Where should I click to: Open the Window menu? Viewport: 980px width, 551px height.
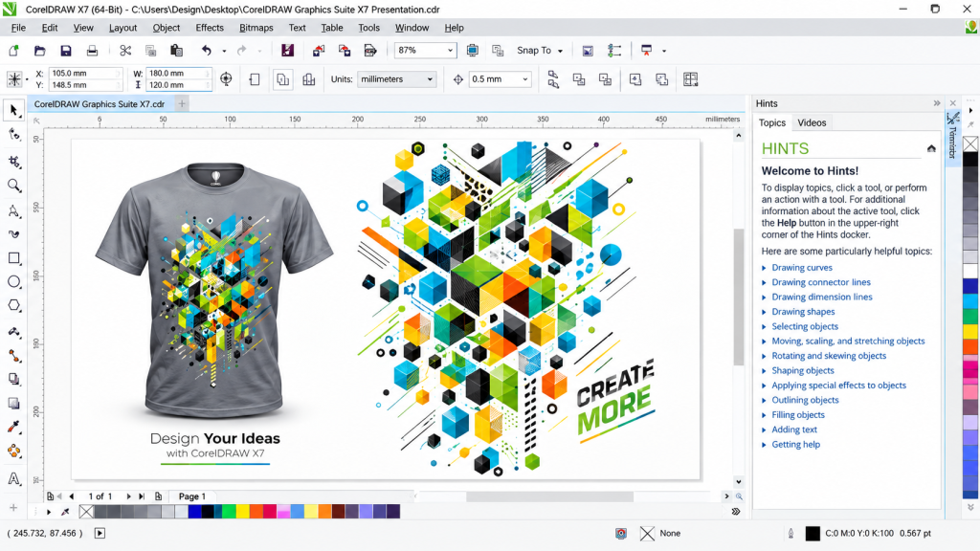(x=412, y=28)
